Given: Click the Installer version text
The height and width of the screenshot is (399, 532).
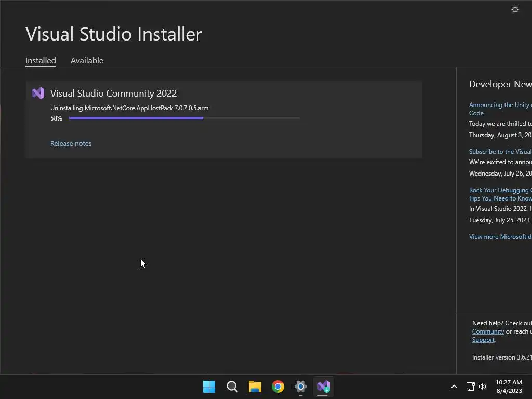Looking at the screenshot, I should pyautogui.click(x=502, y=357).
